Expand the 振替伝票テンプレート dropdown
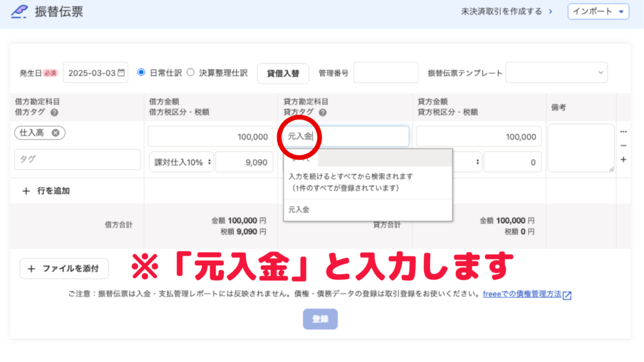 tap(557, 73)
